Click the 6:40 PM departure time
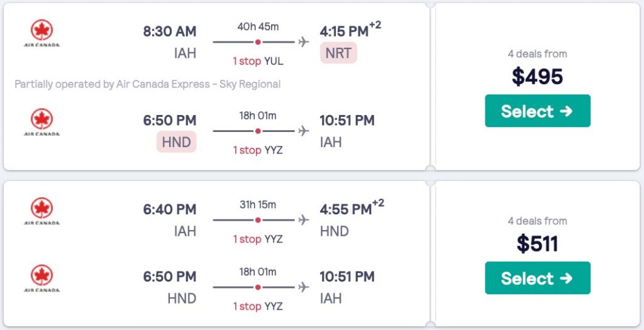The width and height of the screenshot is (644, 330). click(x=169, y=209)
